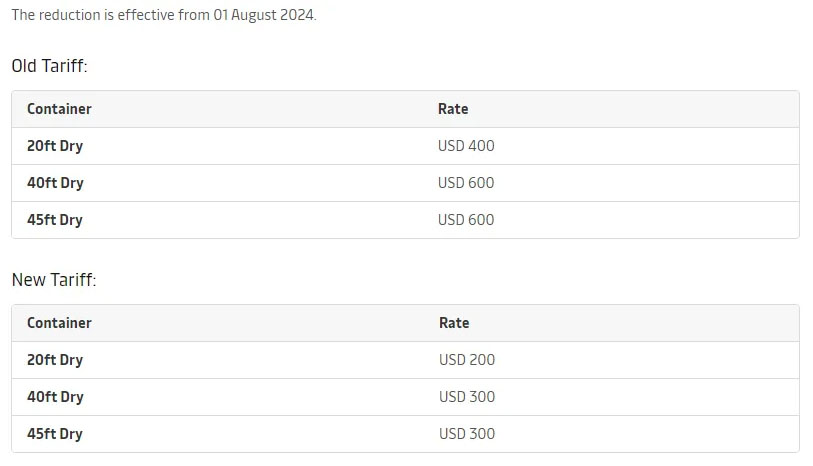Screen dimensions: 813x466
Task: Click the reduction effective date sentence
Action: [164, 15]
